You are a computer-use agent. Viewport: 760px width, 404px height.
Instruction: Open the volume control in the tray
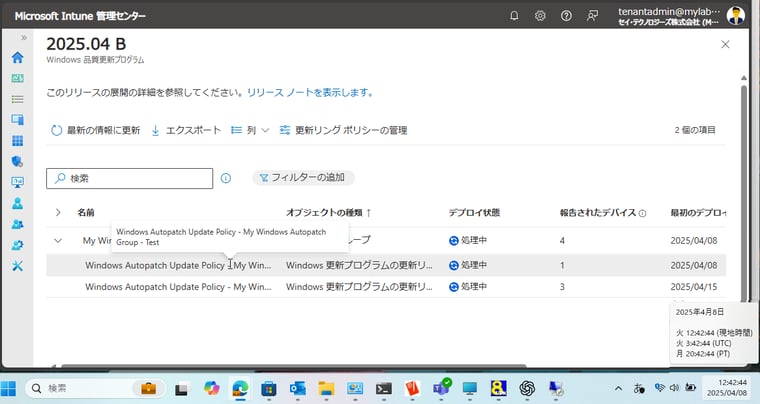click(x=674, y=388)
